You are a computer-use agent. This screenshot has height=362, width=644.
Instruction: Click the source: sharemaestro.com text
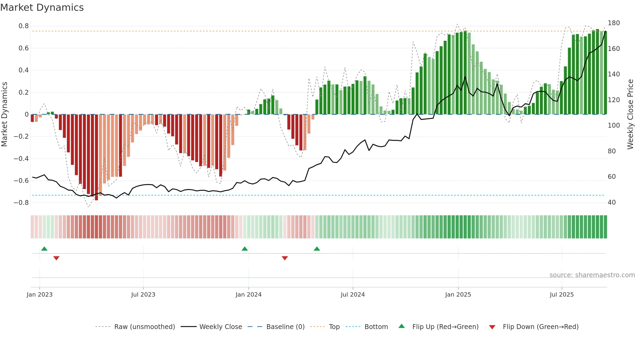pyautogui.click(x=592, y=275)
